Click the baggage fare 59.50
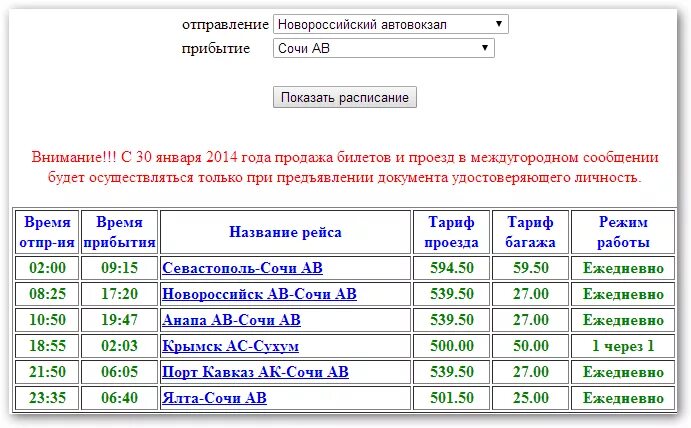691x428 pixels. 531,268
